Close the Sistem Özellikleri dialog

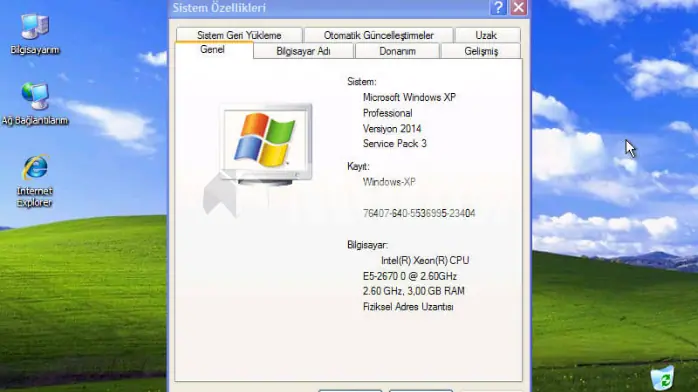[519, 8]
